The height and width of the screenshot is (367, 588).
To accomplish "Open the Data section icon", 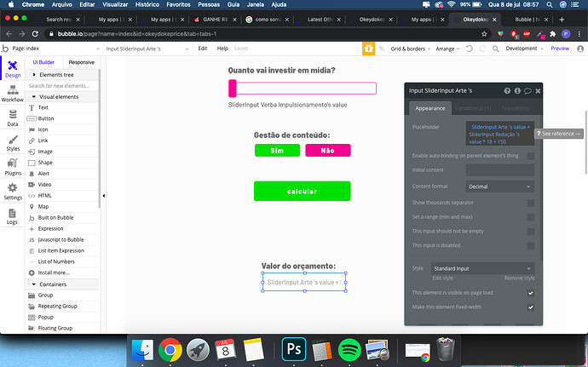I will point(13,114).
